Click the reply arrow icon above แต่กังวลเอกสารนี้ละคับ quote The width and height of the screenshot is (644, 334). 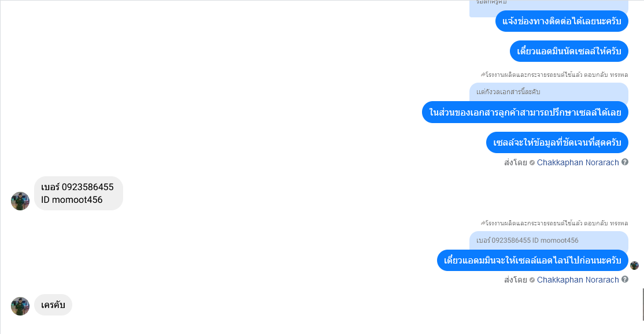[483, 75]
